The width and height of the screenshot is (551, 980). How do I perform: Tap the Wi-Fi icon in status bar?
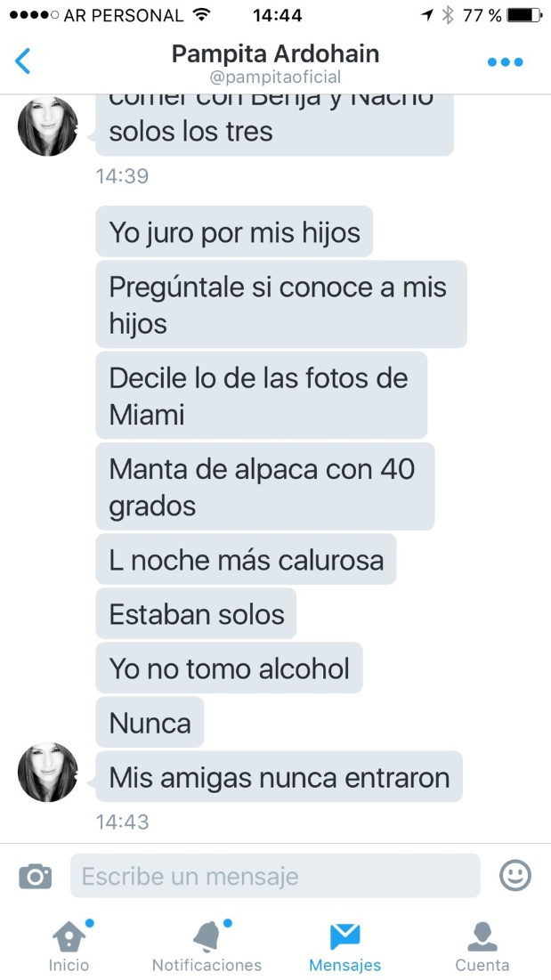(x=201, y=15)
